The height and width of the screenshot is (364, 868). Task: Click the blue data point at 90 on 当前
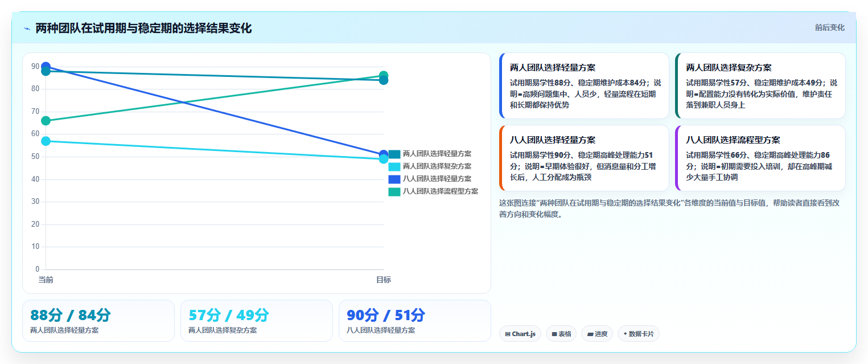(x=46, y=67)
